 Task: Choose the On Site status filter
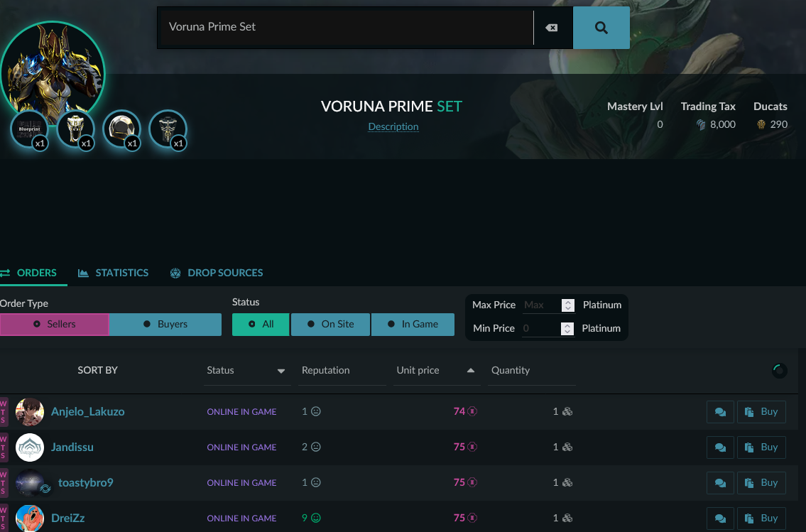330,325
